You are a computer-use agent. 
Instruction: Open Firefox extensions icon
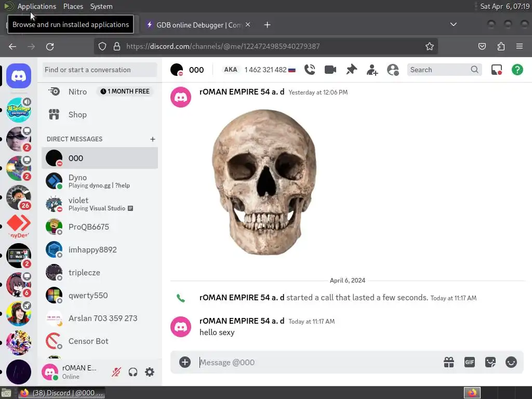point(501,46)
